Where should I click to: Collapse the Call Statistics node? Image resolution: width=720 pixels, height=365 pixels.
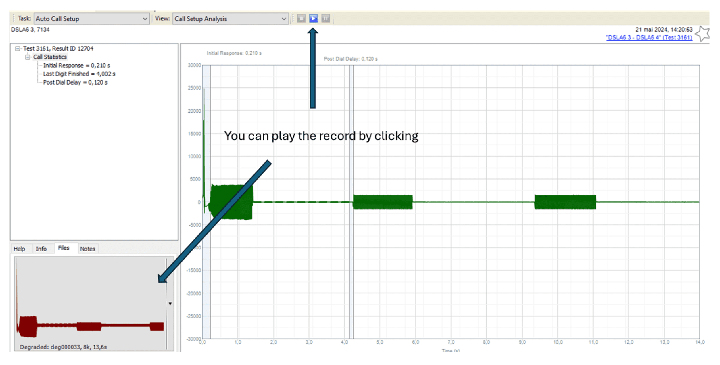point(28,57)
